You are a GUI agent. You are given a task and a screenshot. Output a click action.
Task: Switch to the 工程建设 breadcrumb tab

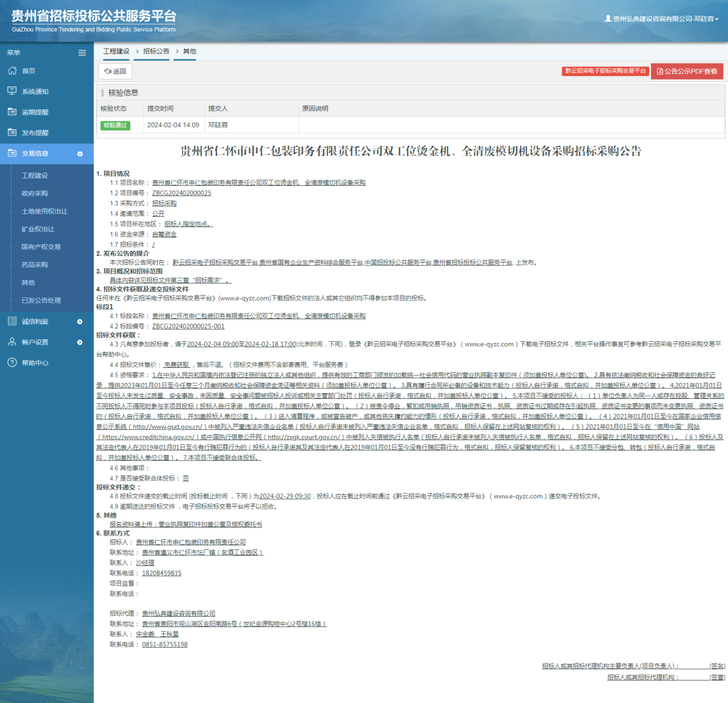tap(116, 51)
